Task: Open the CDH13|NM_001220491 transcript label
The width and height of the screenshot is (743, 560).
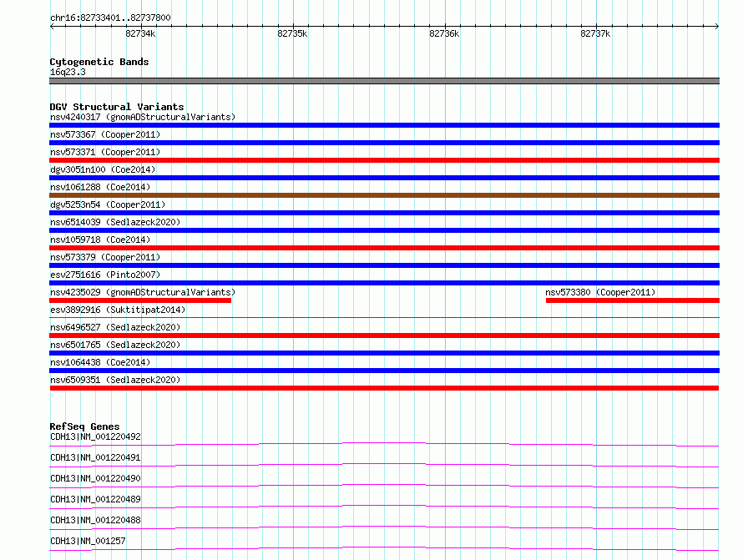Action: click(95, 457)
